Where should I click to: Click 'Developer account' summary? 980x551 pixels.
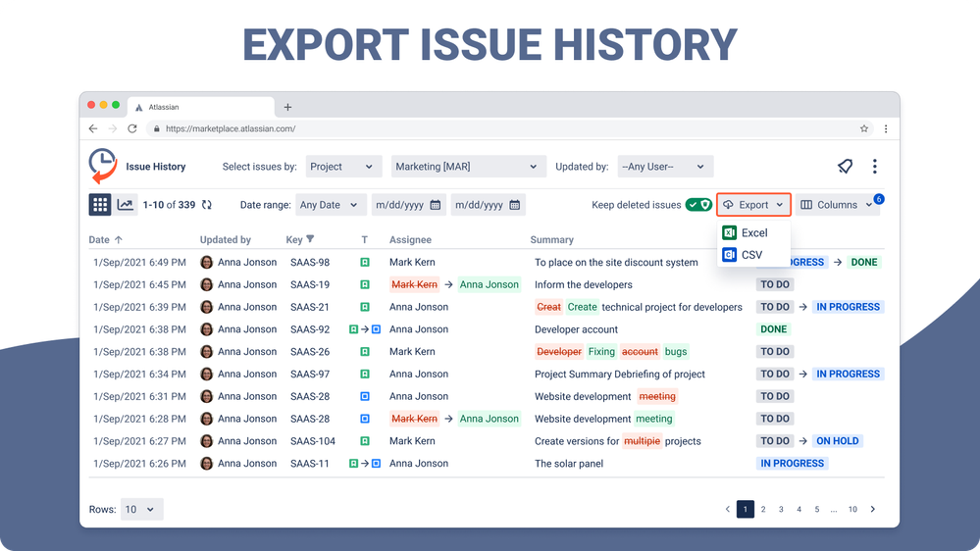pos(576,329)
